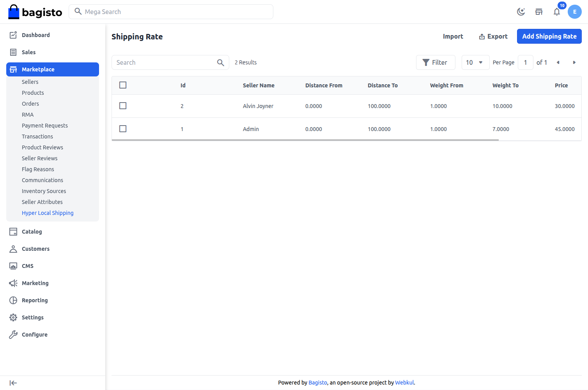Open the Webkul link in the footer
Screen dimensions: 588x390
point(404,383)
